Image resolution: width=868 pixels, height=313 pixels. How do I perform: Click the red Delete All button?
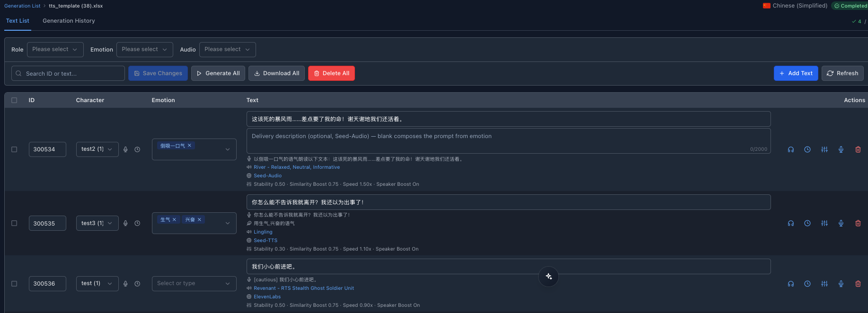coord(331,73)
